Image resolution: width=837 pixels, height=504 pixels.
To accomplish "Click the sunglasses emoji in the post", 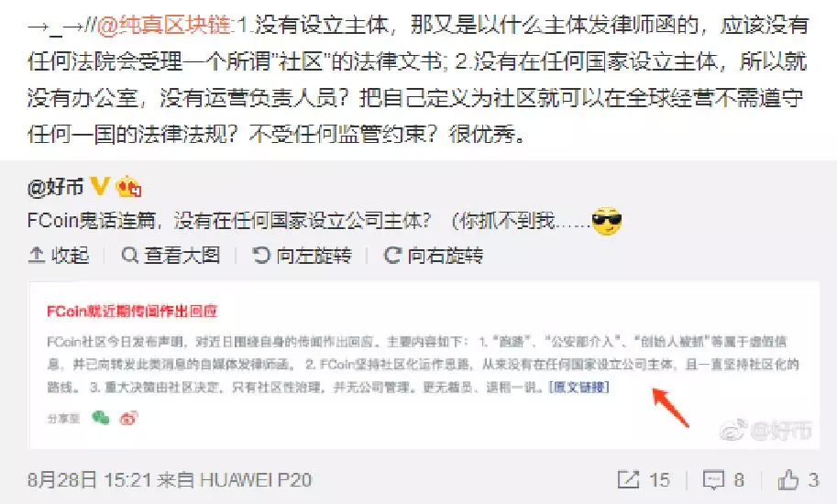I will pyautogui.click(x=607, y=221).
